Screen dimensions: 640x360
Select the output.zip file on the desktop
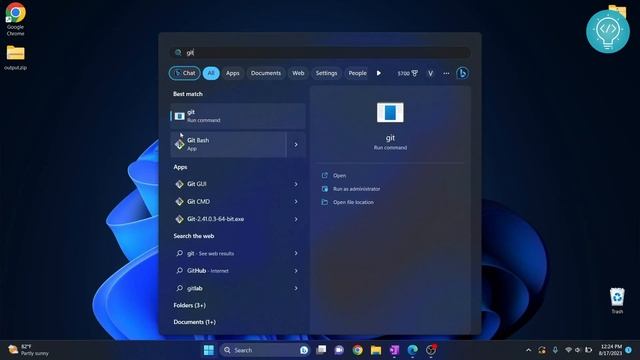coord(16,57)
